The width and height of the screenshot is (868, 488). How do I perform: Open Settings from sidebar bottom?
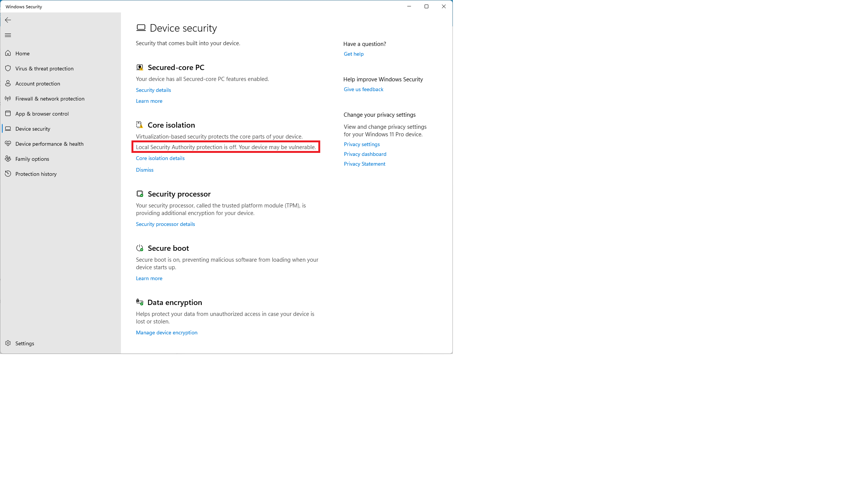point(24,343)
